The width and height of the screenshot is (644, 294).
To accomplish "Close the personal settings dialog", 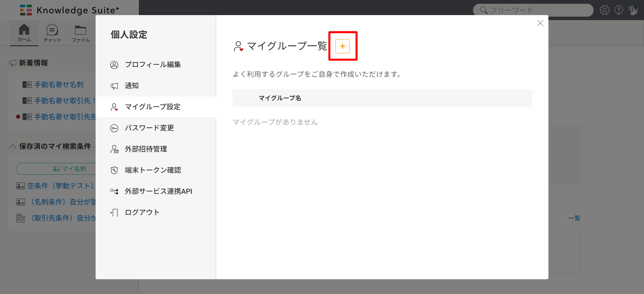I will [540, 23].
